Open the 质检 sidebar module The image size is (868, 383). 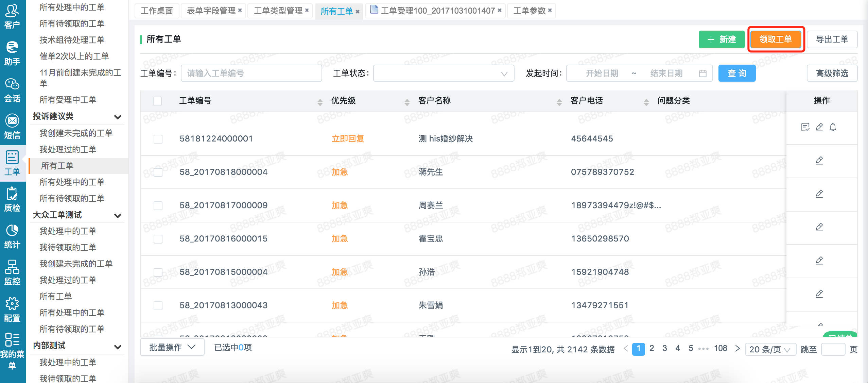12,200
